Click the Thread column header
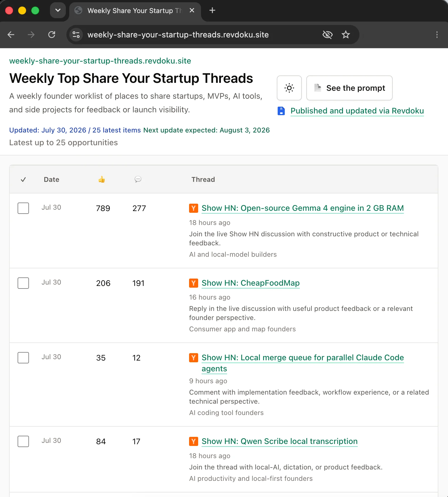This screenshot has height=497, width=448. (203, 180)
